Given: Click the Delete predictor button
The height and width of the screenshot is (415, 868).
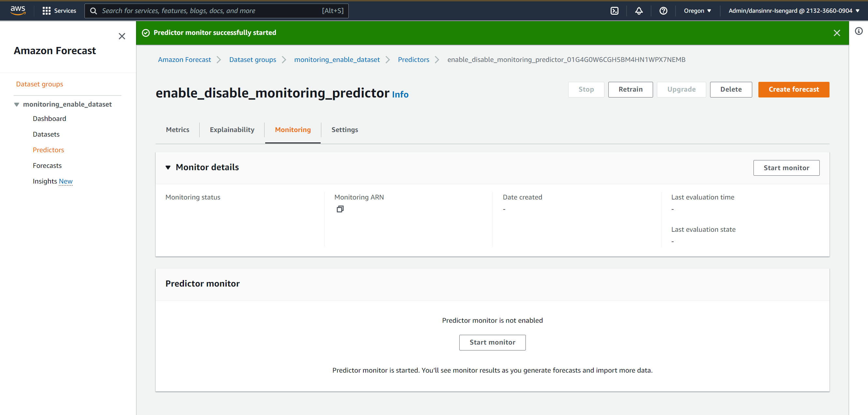Looking at the screenshot, I should coord(731,90).
